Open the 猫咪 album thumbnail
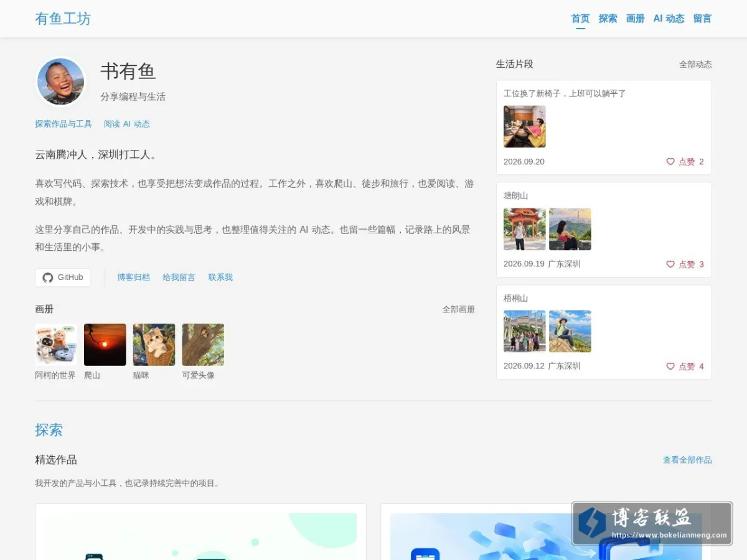Screen dimensions: 747x560 (154, 345)
